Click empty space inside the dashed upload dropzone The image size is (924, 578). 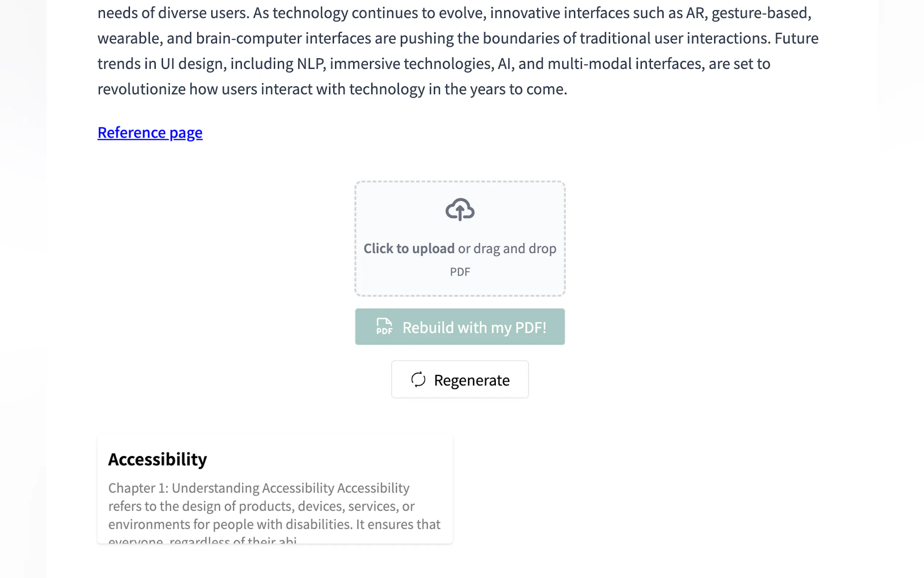click(397, 206)
